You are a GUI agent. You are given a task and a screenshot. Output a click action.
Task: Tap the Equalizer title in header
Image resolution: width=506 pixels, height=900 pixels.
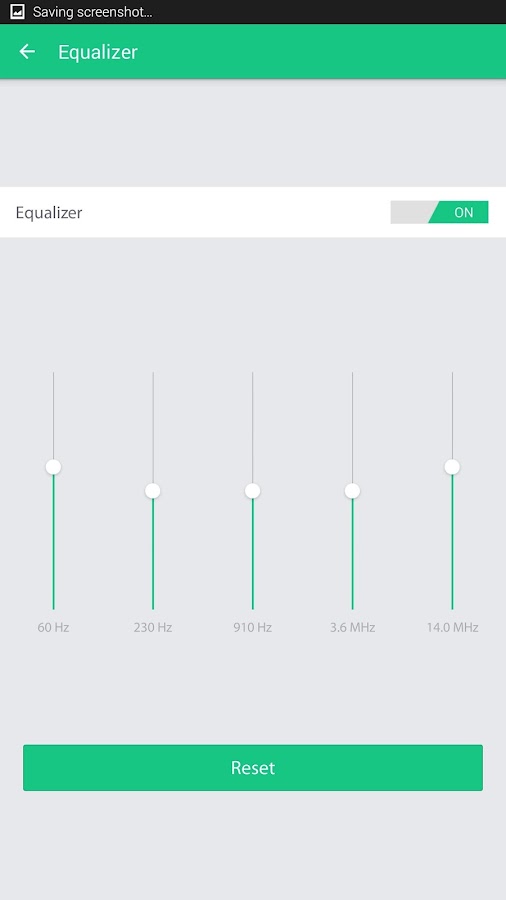98,52
